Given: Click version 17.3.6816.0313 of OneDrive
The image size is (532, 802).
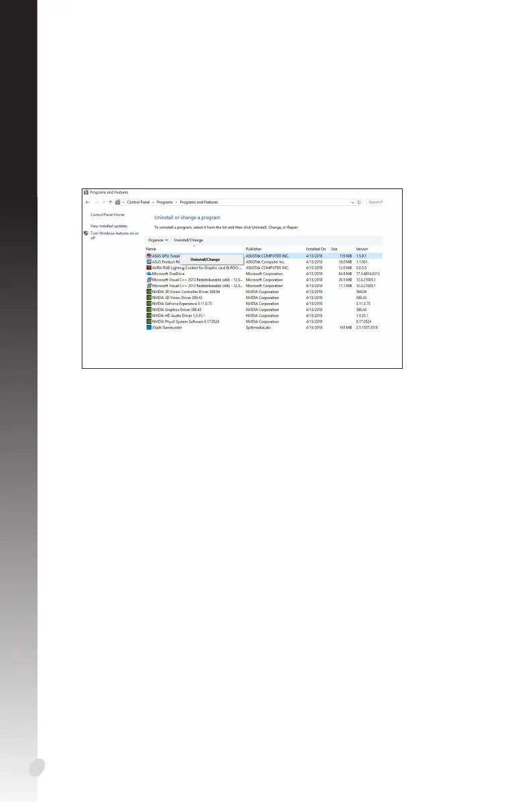Looking at the screenshot, I should click(x=368, y=274).
